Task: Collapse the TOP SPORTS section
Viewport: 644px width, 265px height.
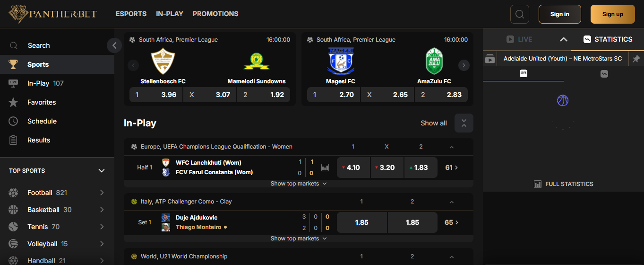Action: pos(101,171)
